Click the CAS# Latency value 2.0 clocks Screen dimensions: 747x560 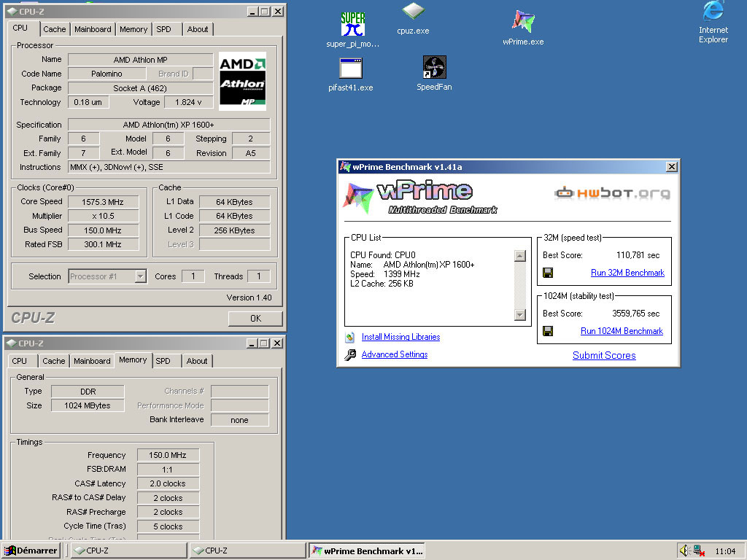pos(168,484)
